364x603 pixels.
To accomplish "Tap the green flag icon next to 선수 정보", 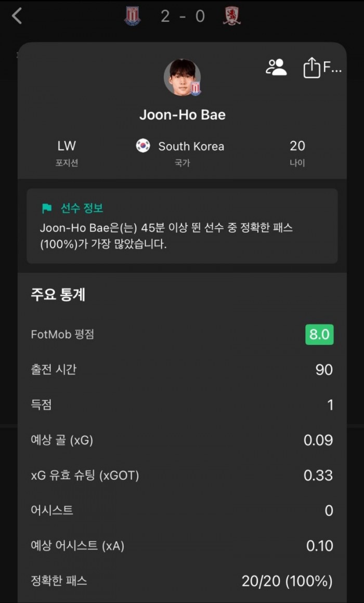I will click(x=47, y=209).
